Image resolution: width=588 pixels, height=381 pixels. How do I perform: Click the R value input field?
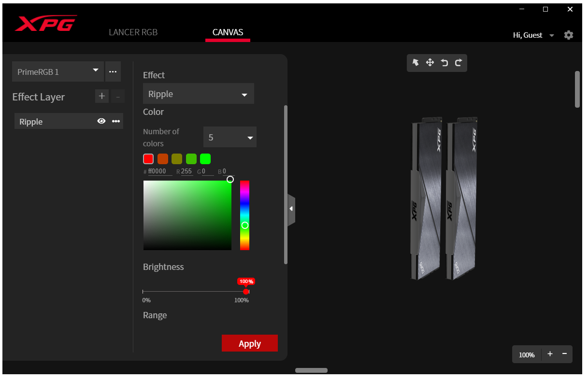pyautogui.click(x=186, y=171)
